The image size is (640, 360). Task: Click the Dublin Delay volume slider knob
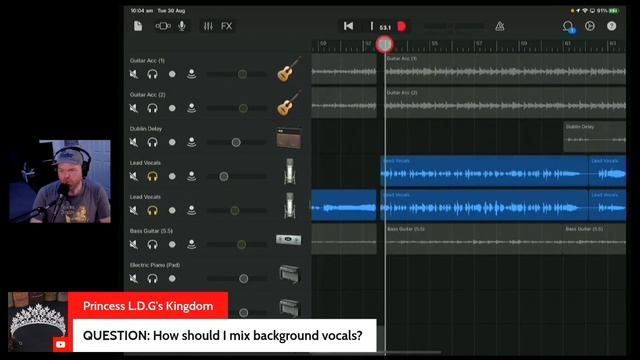[x=236, y=142]
